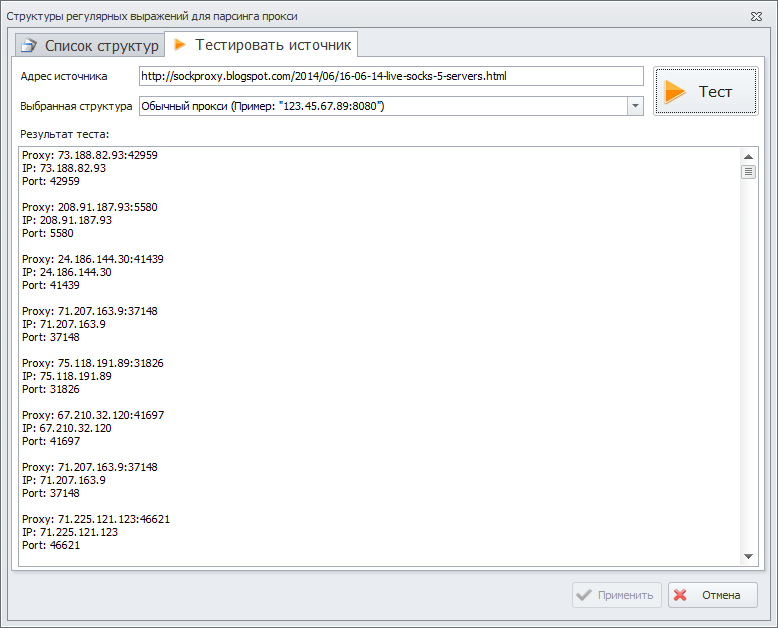Focus the Адрес источника URL field

391,76
